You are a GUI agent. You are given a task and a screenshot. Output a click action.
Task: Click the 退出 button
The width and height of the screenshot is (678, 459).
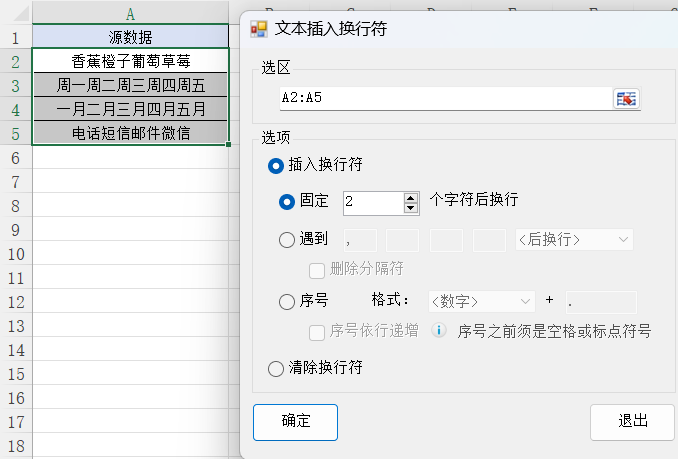pyautogui.click(x=632, y=422)
